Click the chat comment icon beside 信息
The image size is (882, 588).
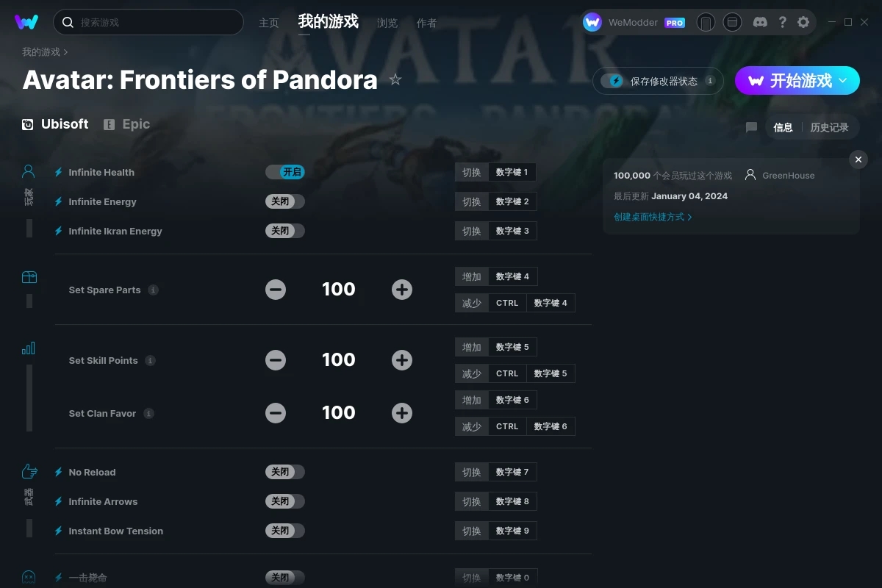(x=751, y=127)
